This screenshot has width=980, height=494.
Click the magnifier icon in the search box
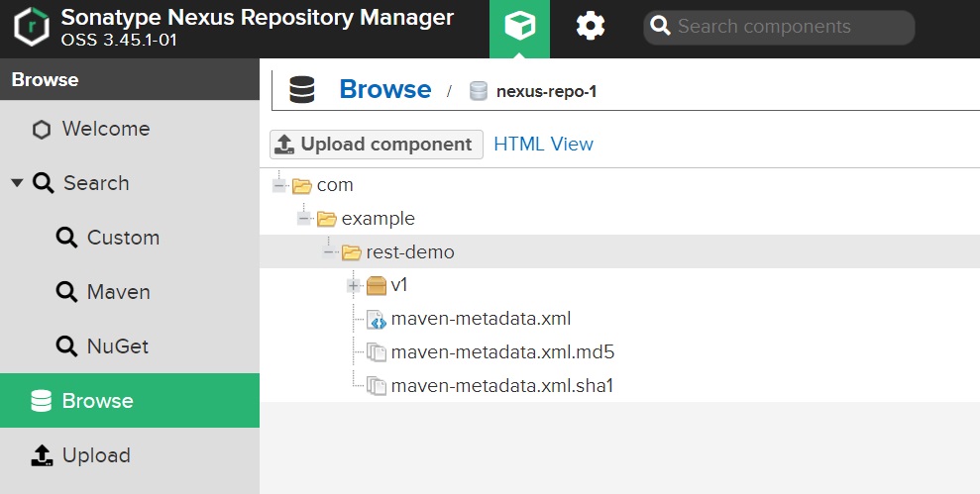pyautogui.click(x=660, y=26)
